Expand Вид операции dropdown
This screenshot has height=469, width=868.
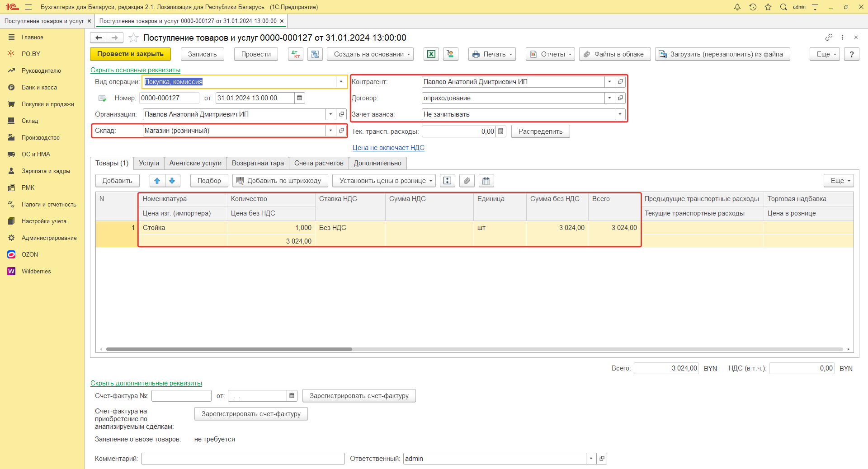coord(341,82)
